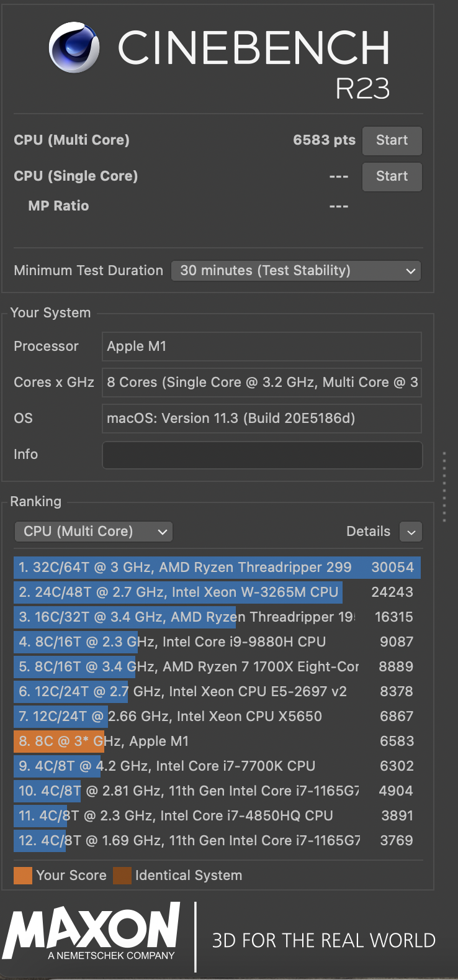Screen dimensions: 458x980
Task: Click the dotted panel resize handle
Action: [x=444, y=487]
